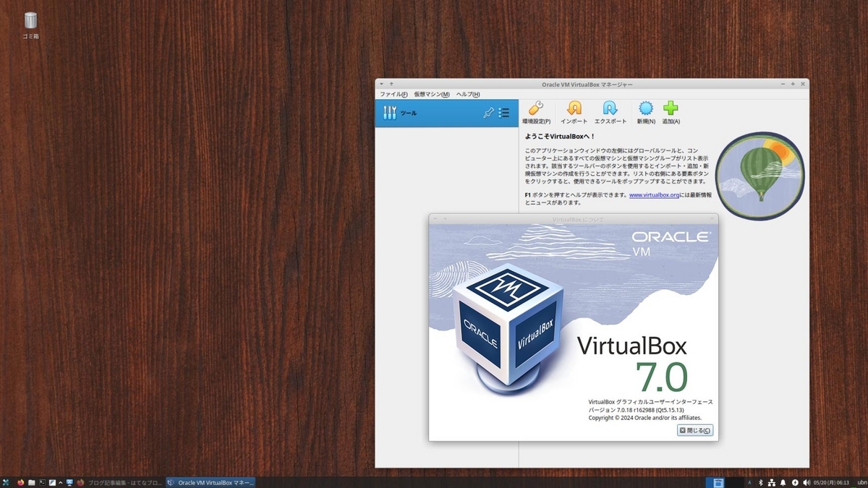Click keep-on-top arrow in VirtualBox Manager titlebar
The image size is (868, 488).
[x=391, y=84]
